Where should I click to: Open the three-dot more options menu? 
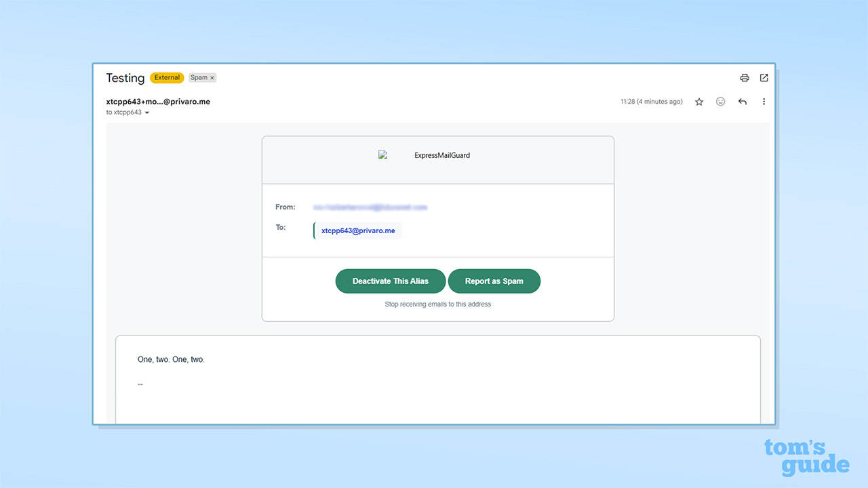pyautogui.click(x=764, y=101)
